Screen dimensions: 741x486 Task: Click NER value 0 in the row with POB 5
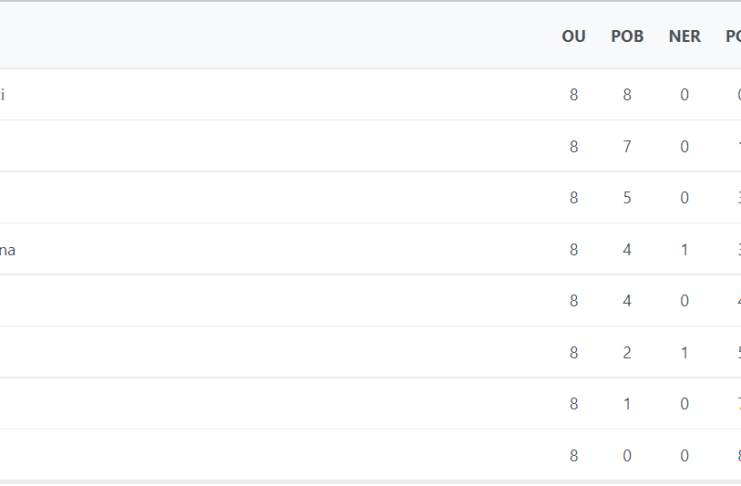(x=684, y=198)
